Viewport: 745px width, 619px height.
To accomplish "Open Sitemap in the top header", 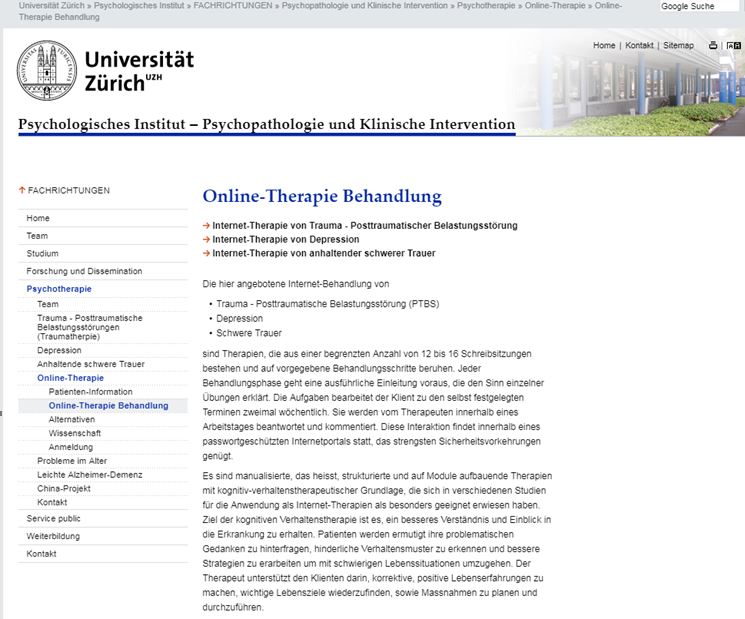I will (x=678, y=46).
